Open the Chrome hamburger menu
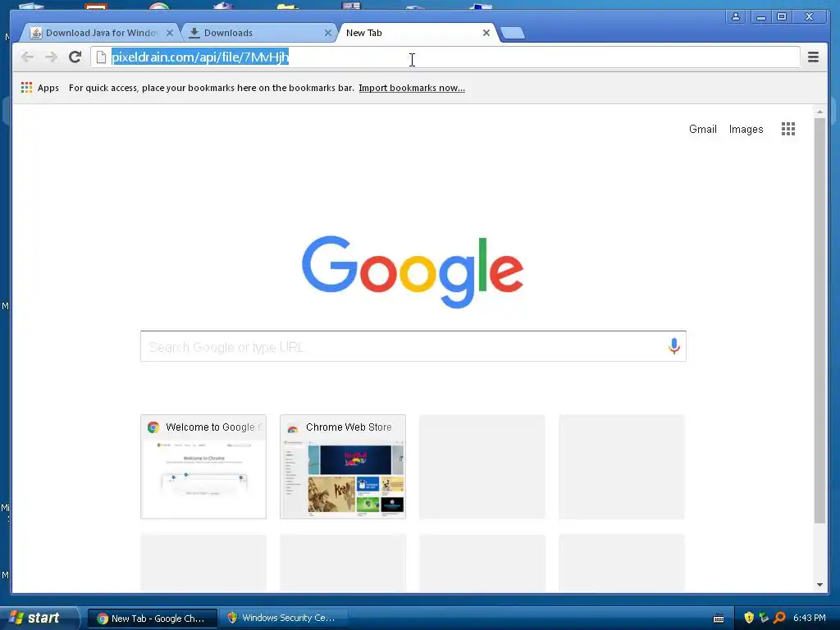The width and height of the screenshot is (840, 630). point(813,57)
